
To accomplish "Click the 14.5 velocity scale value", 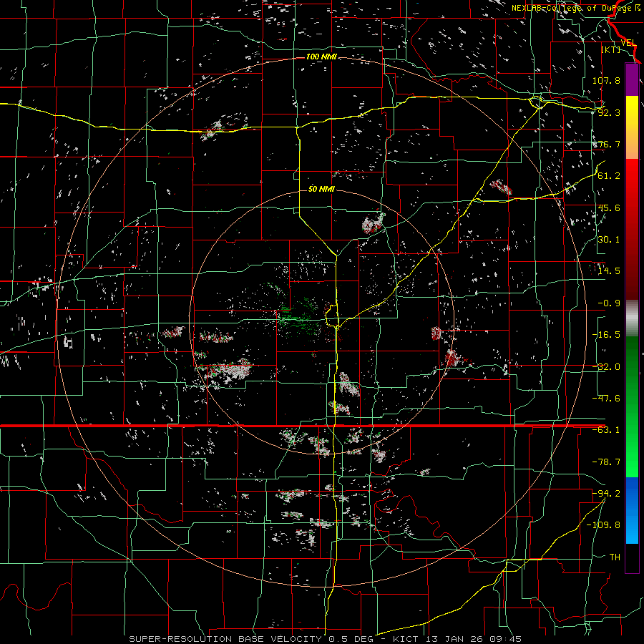I will click(609, 271).
